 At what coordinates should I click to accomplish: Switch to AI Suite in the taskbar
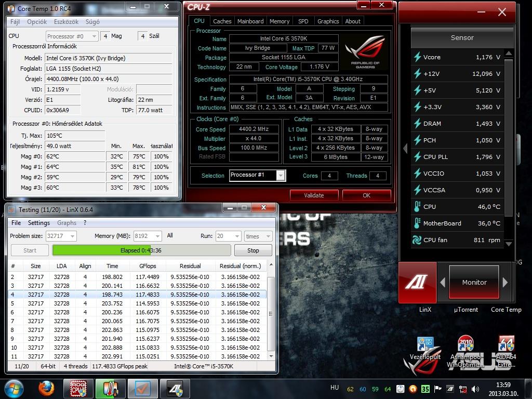click(175, 389)
